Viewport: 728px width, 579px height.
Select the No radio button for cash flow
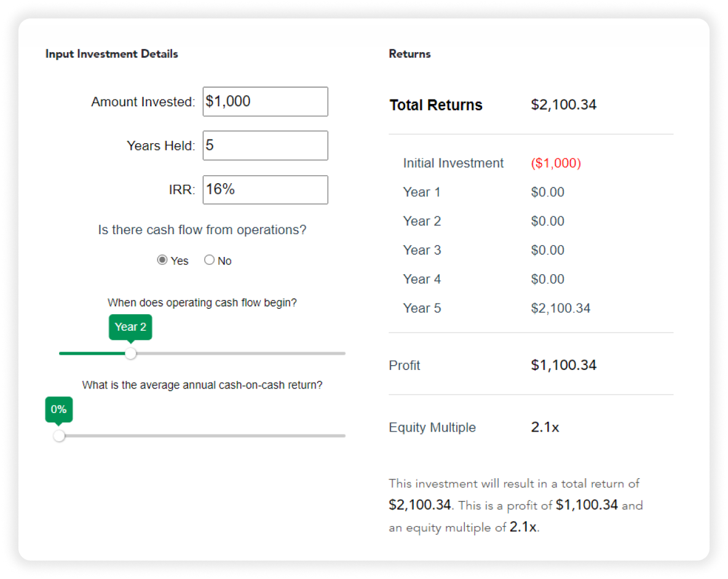pos(209,260)
